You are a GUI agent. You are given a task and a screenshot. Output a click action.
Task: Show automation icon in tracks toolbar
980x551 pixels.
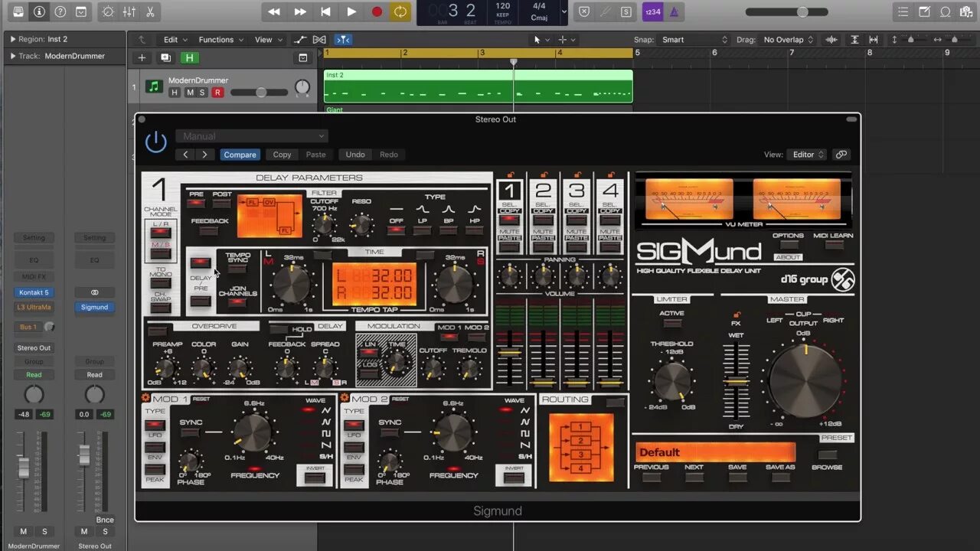click(301, 40)
